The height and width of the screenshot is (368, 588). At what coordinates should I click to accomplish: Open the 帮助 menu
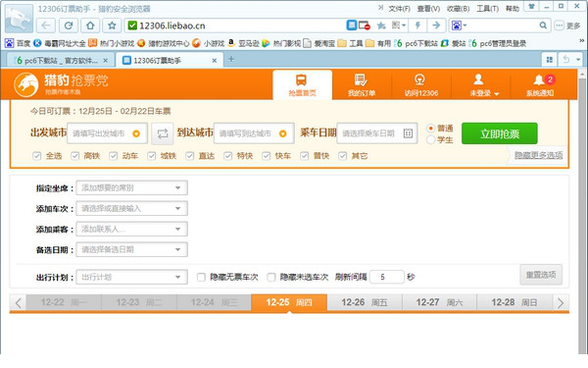coord(513,8)
